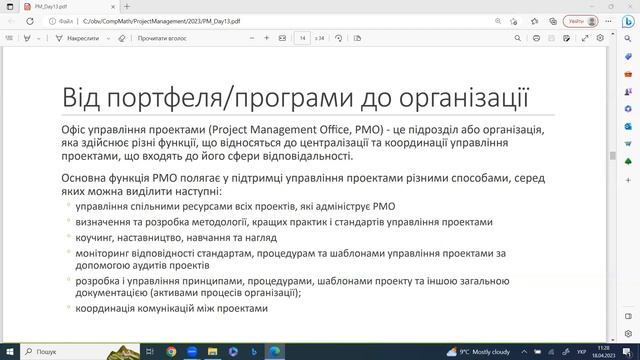Print the PDF document

536,38
